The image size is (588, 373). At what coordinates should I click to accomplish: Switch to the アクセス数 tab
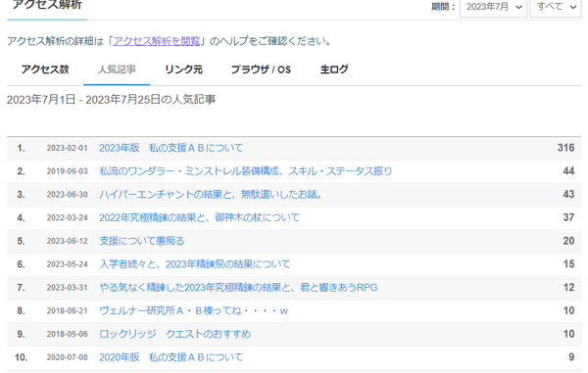(45, 70)
